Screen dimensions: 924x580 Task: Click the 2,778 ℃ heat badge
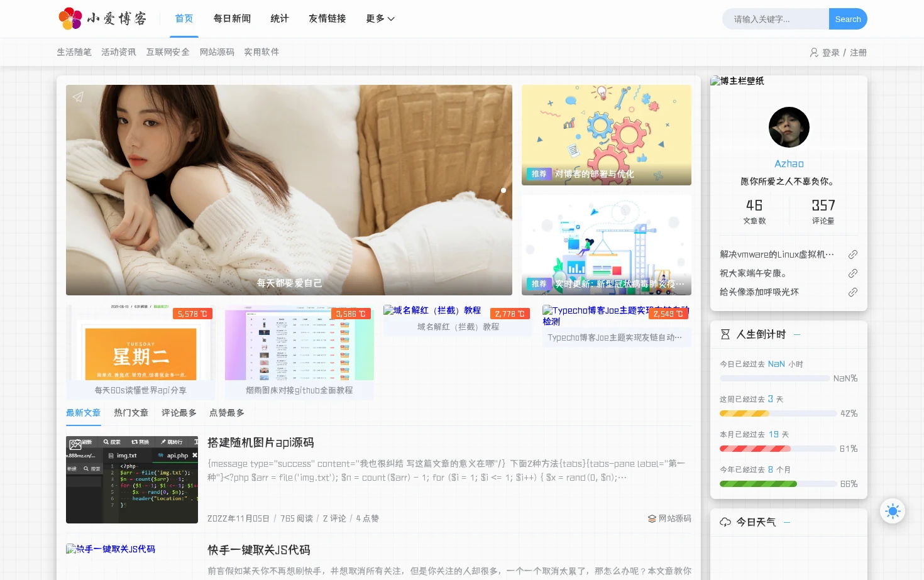pos(510,314)
